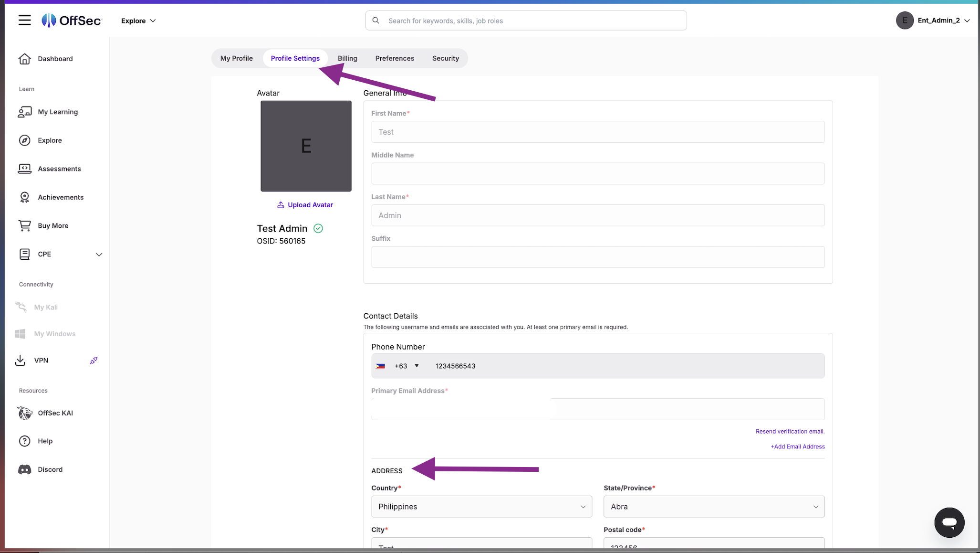Open the Country dropdown showing Philippines
The width and height of the screenshot is (980, 553).
481,506
